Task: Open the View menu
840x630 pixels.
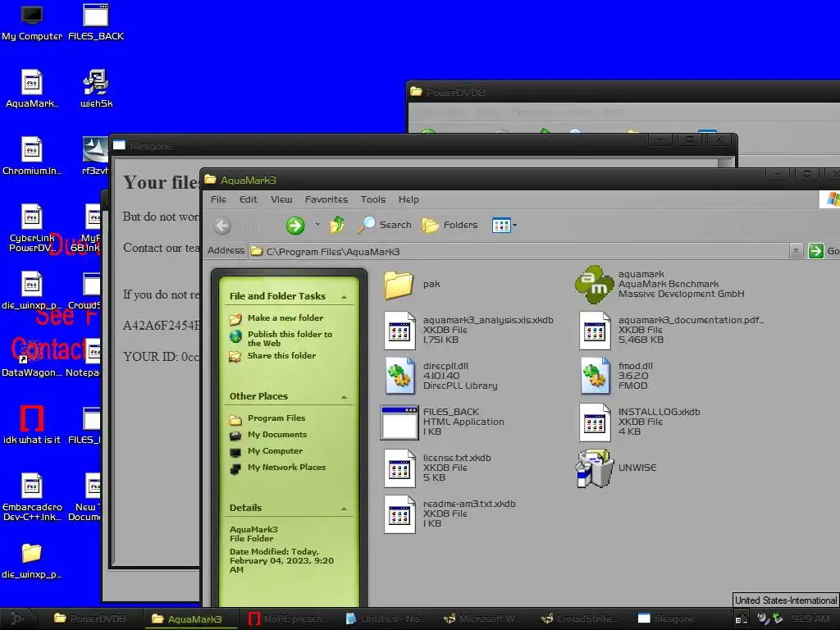Action: click(x=281, y=199)
